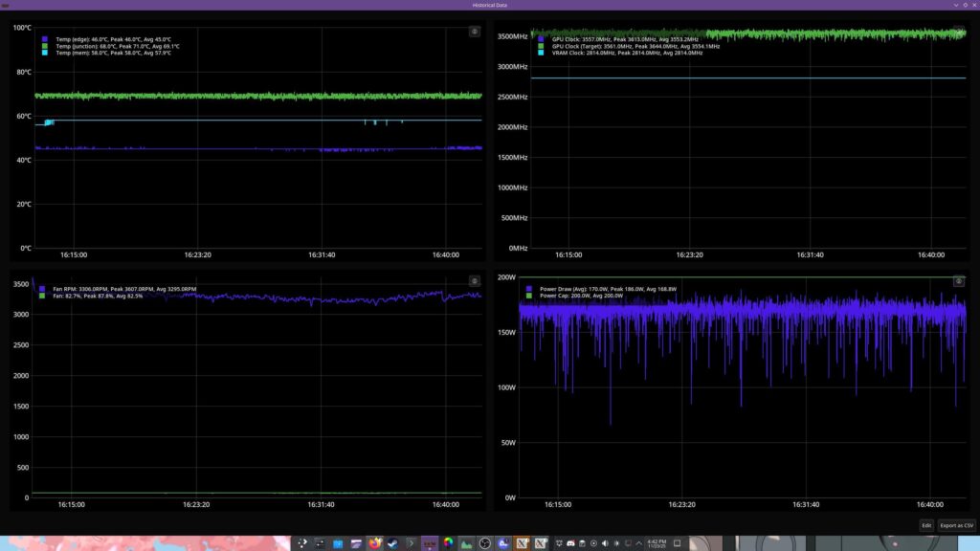This screenshot has height=551, width=980.
Task: Click the green Temp (junction) legend swatch
Action: click(44, 46)
